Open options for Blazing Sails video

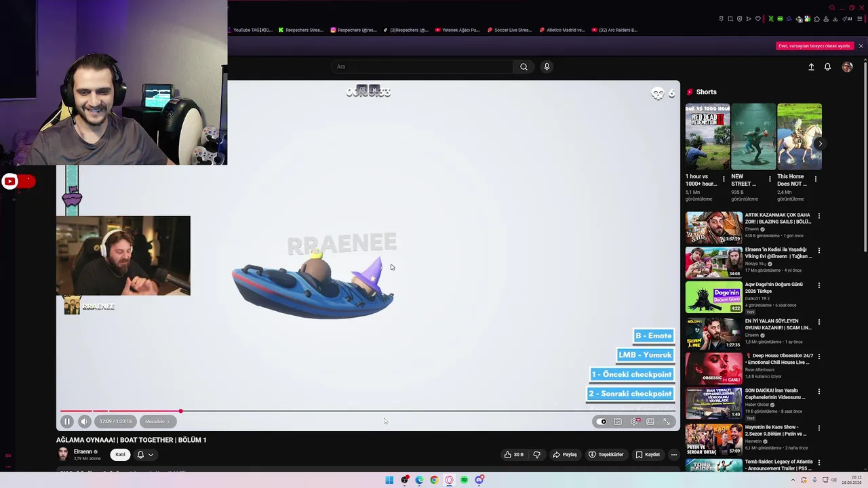[x=818, y=216]
